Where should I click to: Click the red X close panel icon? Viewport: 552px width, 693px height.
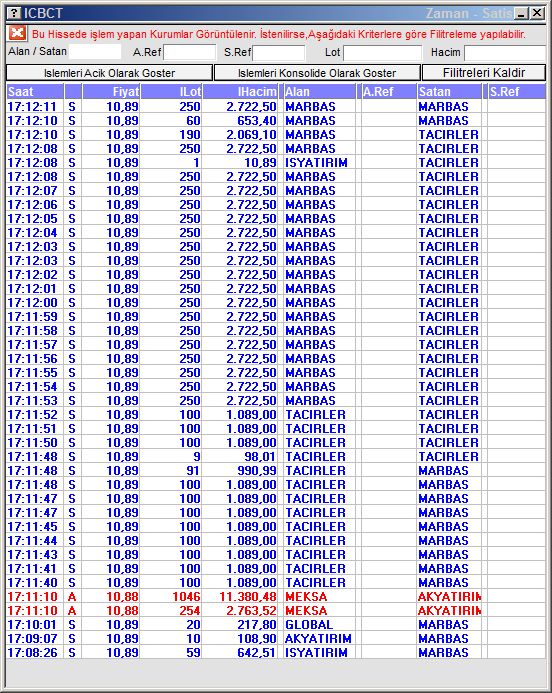point(17,33)
